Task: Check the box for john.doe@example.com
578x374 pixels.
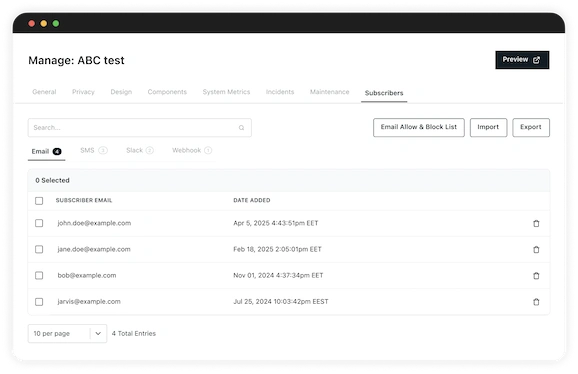Action: [x=39, y=223]
